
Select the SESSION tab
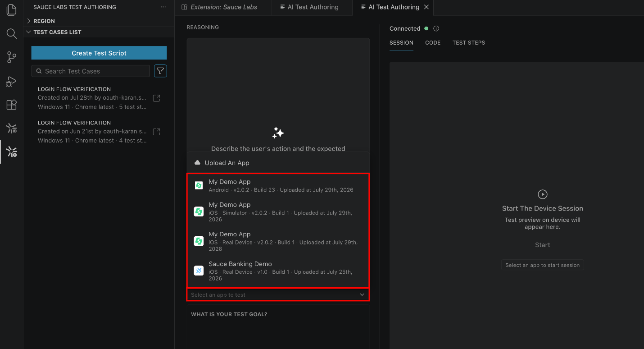[401, 43]
